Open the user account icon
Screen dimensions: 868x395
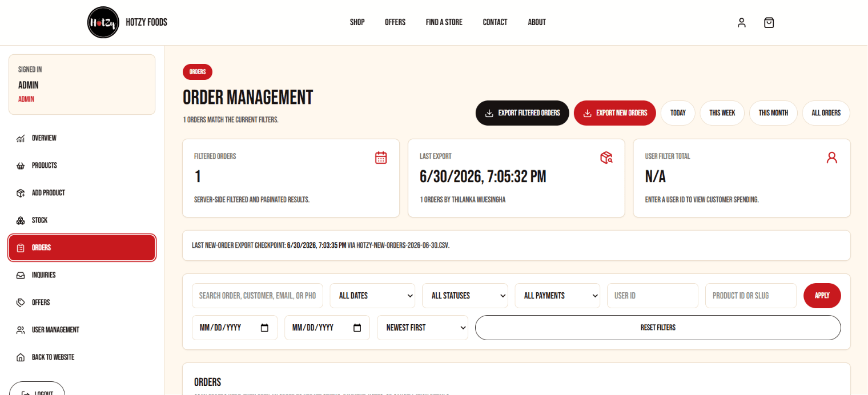pos(742,23)
